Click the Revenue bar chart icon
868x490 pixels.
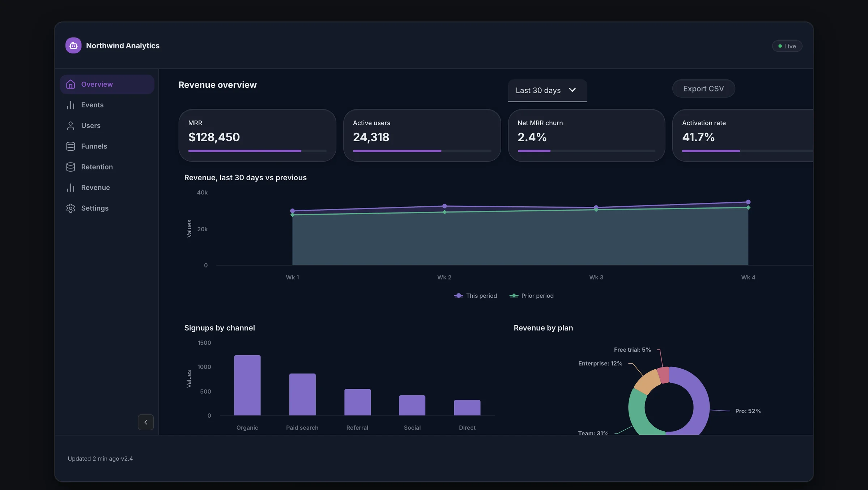[71, 188]
